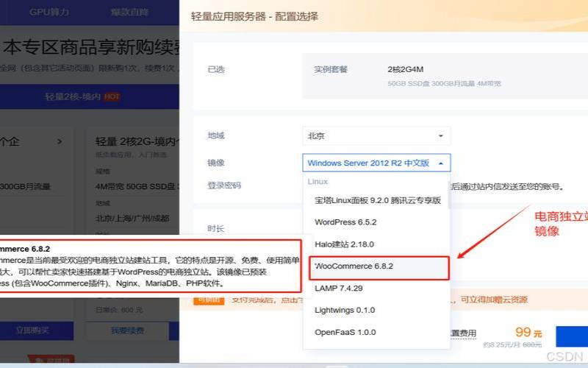Screen dimensions: 588x368
Task: Click the 50GB SSD盘 300GB月流量 spec text
Action: (445, 83)
